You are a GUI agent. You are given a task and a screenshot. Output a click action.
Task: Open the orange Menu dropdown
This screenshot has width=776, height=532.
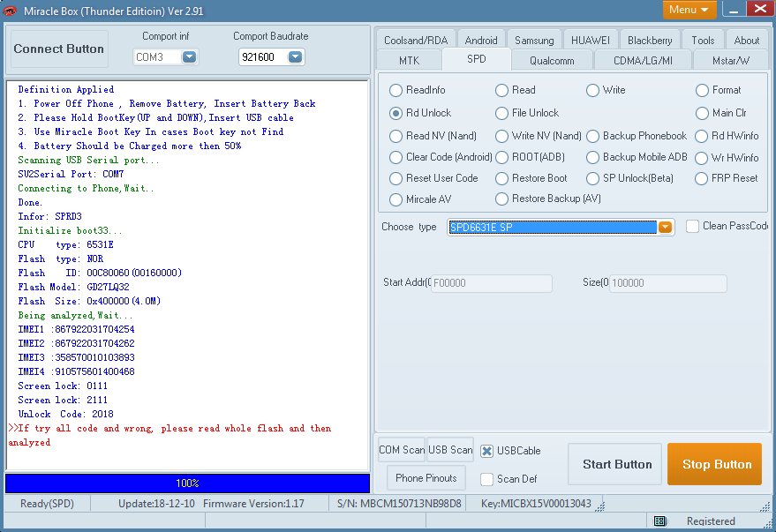point(689,10)
